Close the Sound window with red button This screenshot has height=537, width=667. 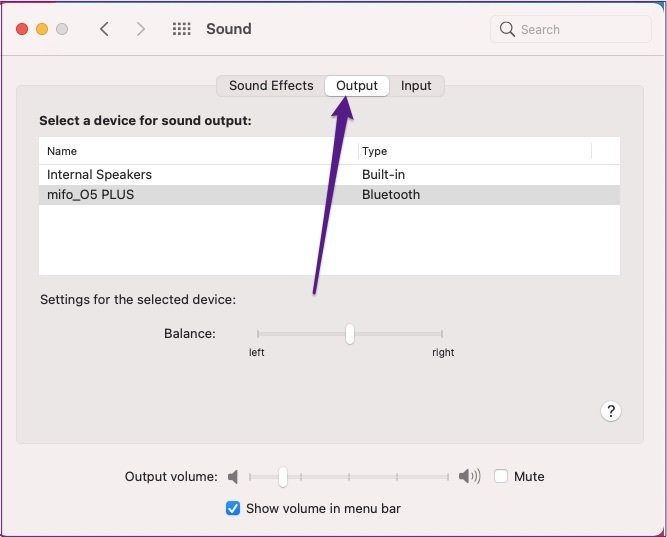coord(22,29)
